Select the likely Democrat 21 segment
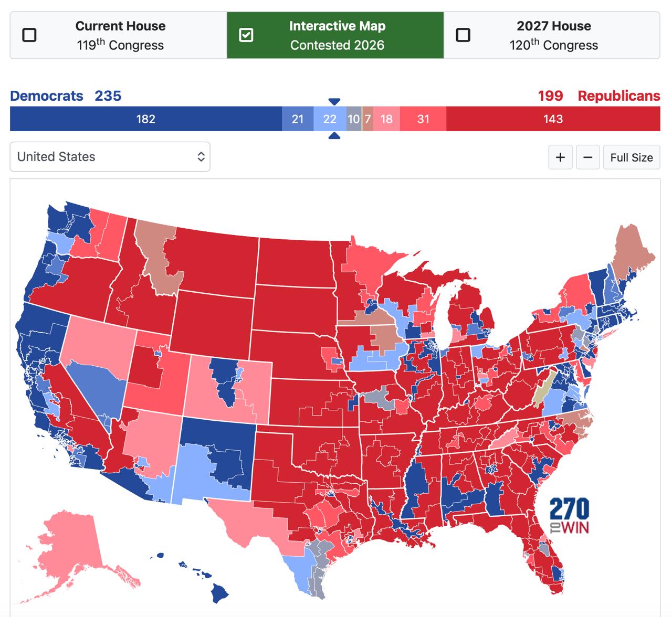The height and width of the screenshot is (617, 672). tap(298, 119)
